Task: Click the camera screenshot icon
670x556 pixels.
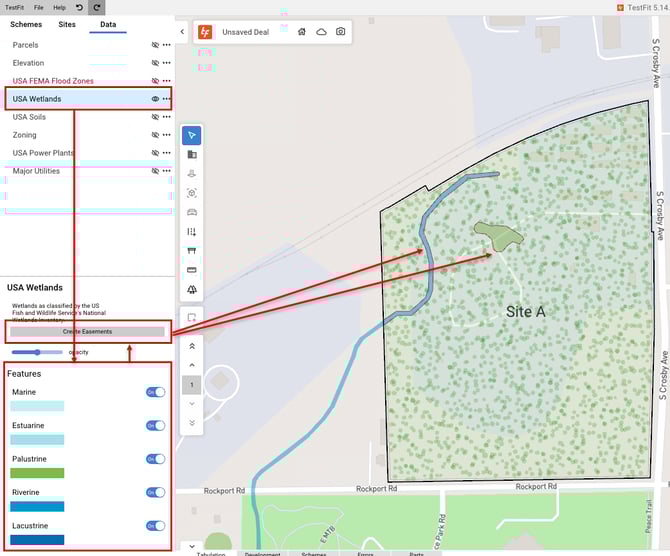Action: [x=341, y=32]
